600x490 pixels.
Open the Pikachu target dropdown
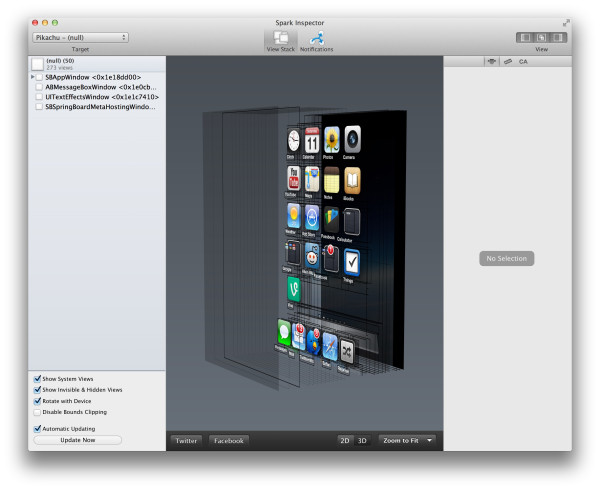(x=80, y=37)
